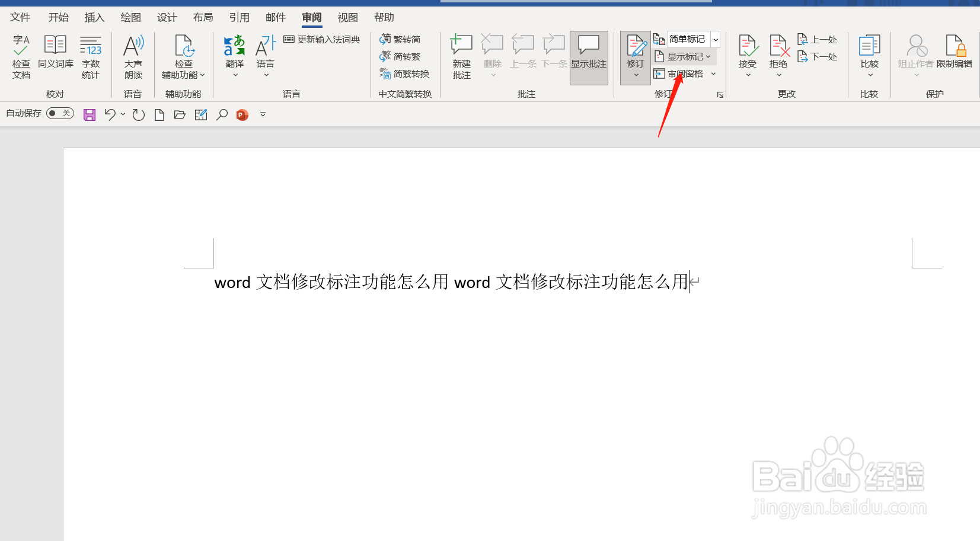Switch to the 帮助 help tab

[384, 17]
